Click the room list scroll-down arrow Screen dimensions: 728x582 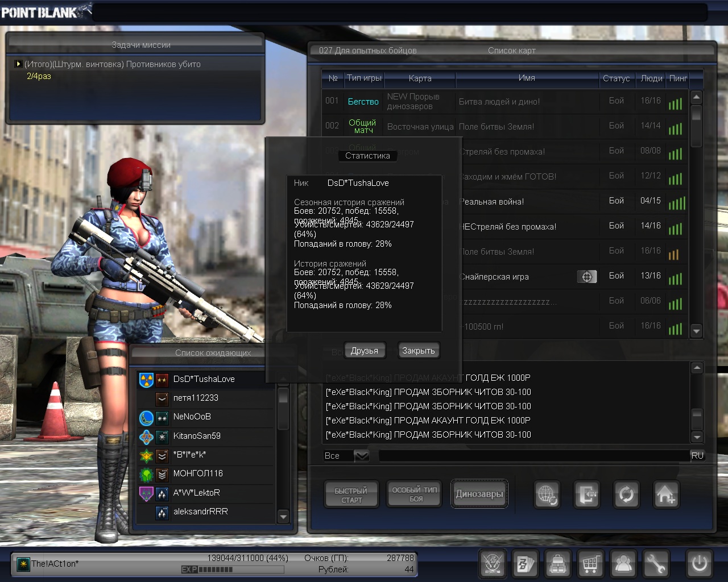(x=696, y=331)
